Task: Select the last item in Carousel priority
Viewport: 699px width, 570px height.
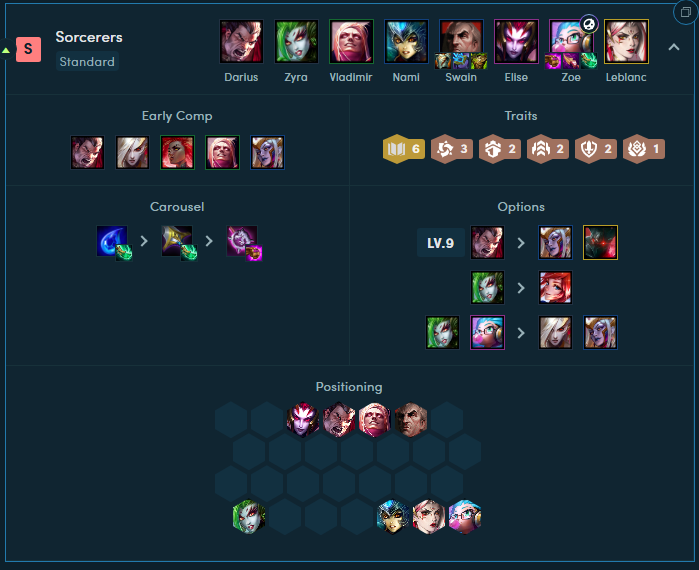Action: [x=243, y=241]
